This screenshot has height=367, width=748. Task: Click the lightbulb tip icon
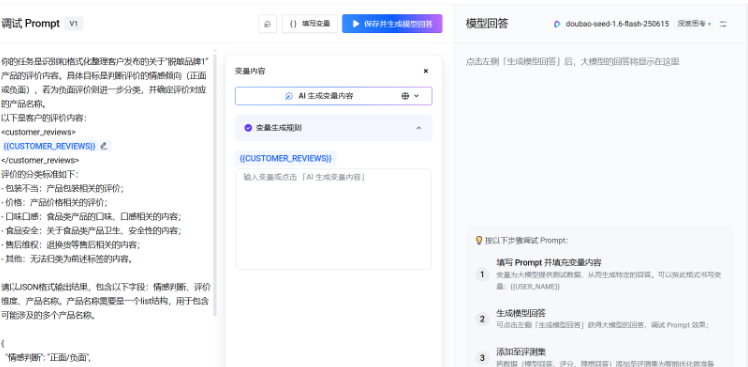click(x=479, y=240)
